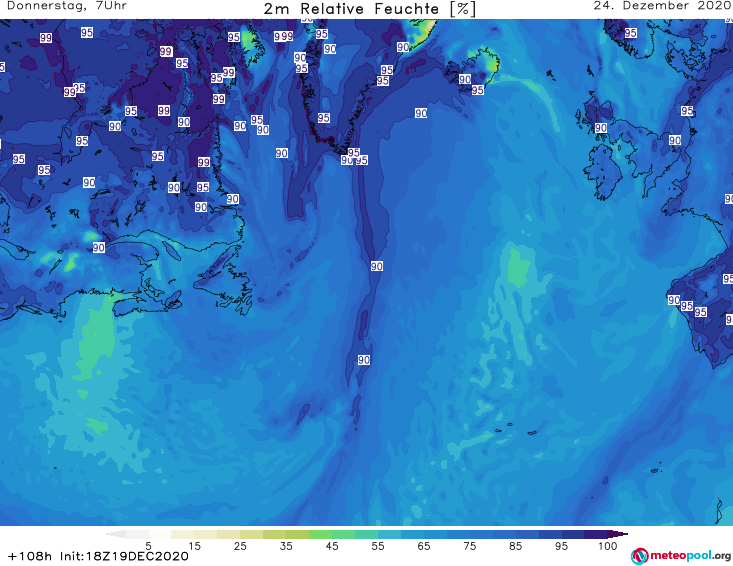Screen dimensions: 733x566
Task: Click the '999' contour label on the map
Action: pyautogui.click(x=283, y=36)
